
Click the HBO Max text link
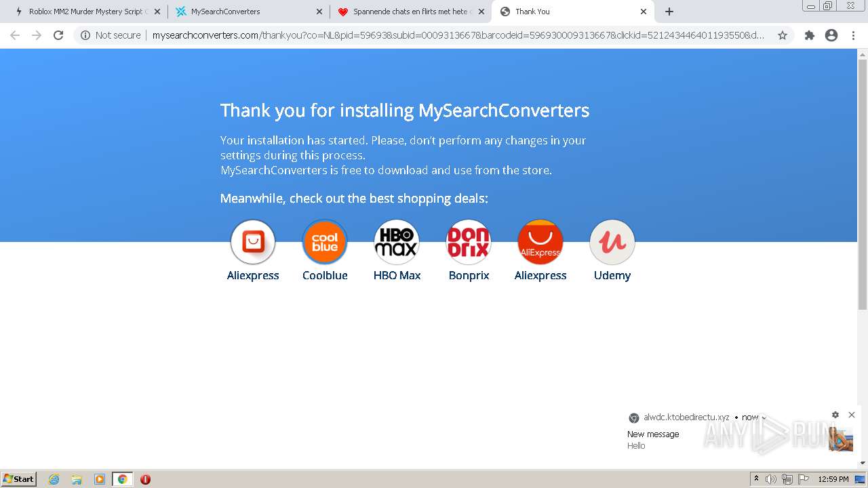397,275
